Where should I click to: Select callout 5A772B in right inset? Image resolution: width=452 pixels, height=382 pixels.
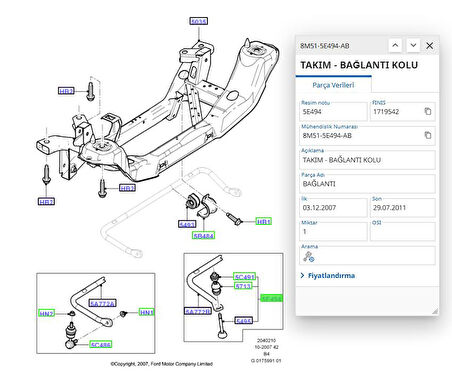[198, 311]
